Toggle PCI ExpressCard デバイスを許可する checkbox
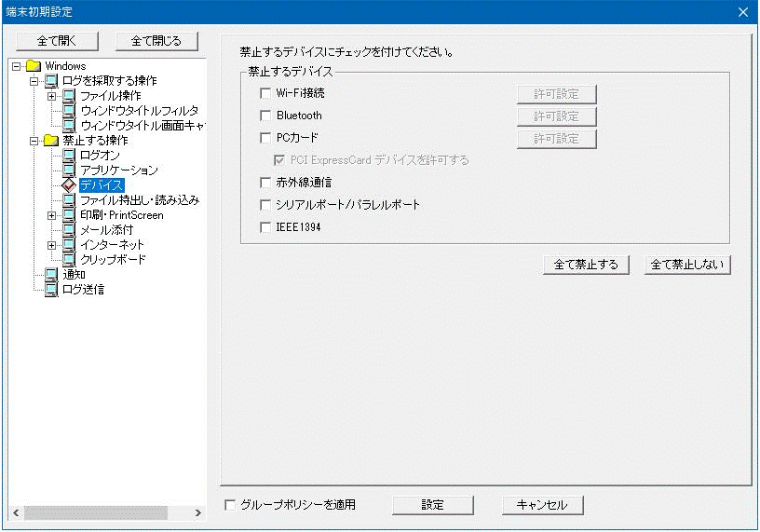 (279, 160)
